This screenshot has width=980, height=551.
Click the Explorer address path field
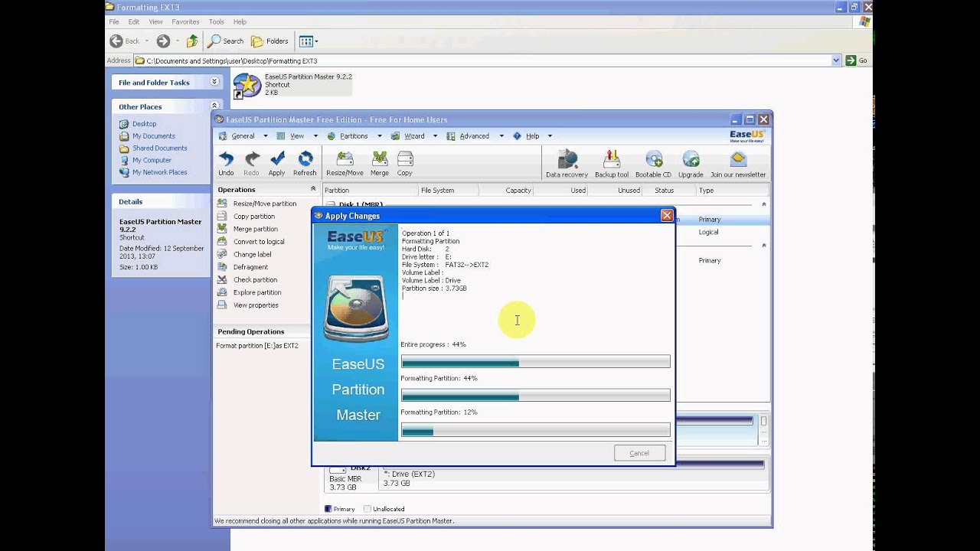tap(486, 60)
